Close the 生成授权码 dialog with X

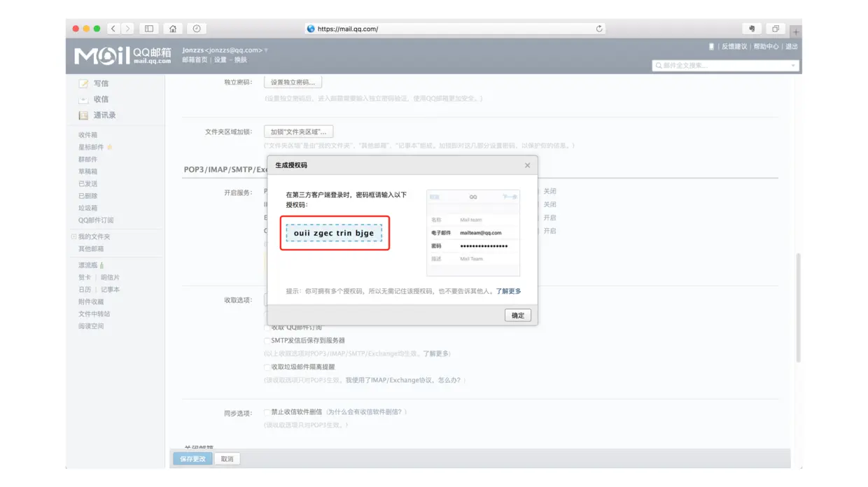527,165
